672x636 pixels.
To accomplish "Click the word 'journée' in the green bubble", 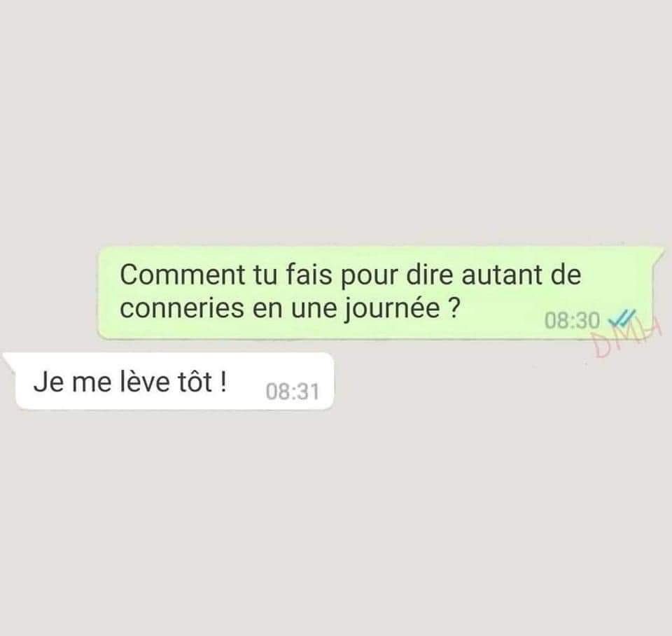I will pyautogui.click(x=393, y=310).
